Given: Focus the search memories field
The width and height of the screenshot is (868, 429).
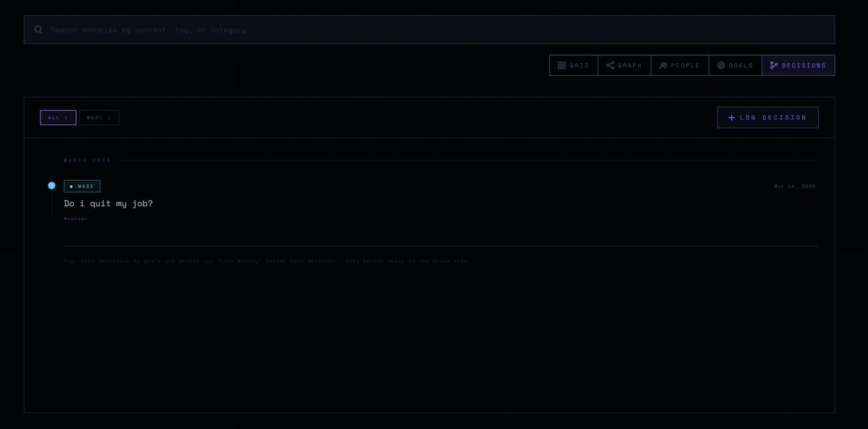Looking at the screenshot, I should pos(429,30).
